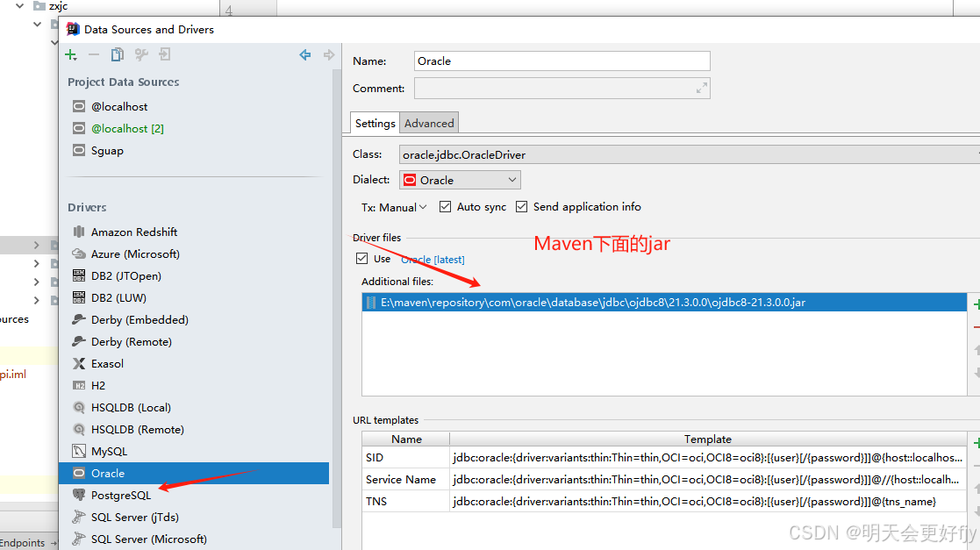Viewport: 980px width, 550px height.
Task: Open the Class oracle.jdbc.OracleDriver combo box
Action: point(690,154)
